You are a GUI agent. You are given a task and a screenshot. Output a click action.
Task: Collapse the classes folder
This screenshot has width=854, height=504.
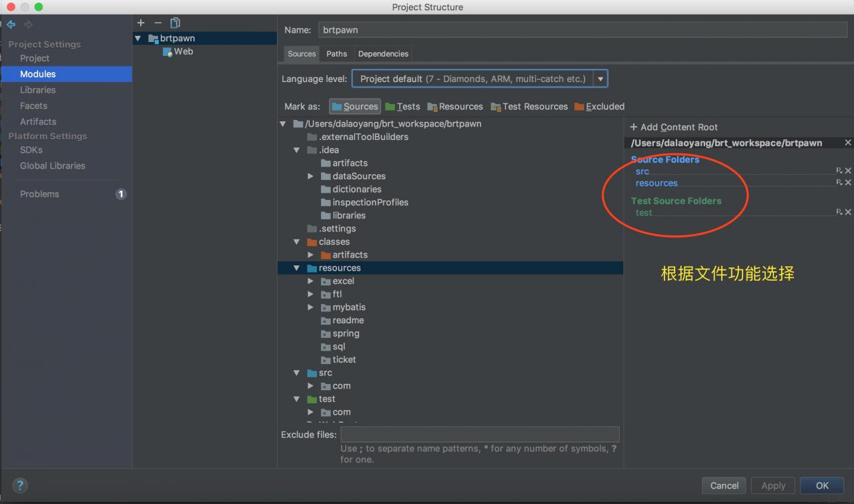pyautogui.click(x=297, y=242)
